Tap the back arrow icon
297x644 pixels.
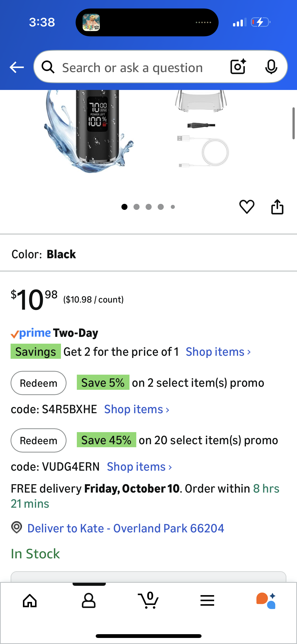point(17,67)
